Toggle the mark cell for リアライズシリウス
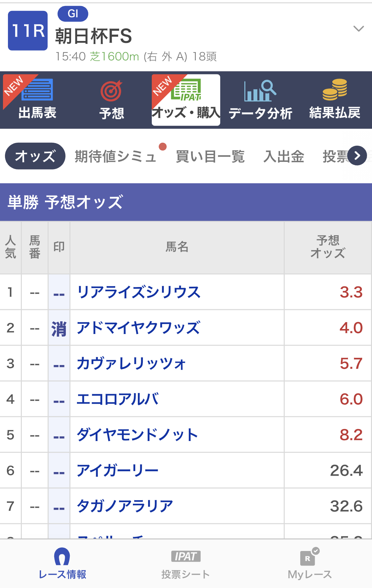372x588 pixels. [59, 293]
